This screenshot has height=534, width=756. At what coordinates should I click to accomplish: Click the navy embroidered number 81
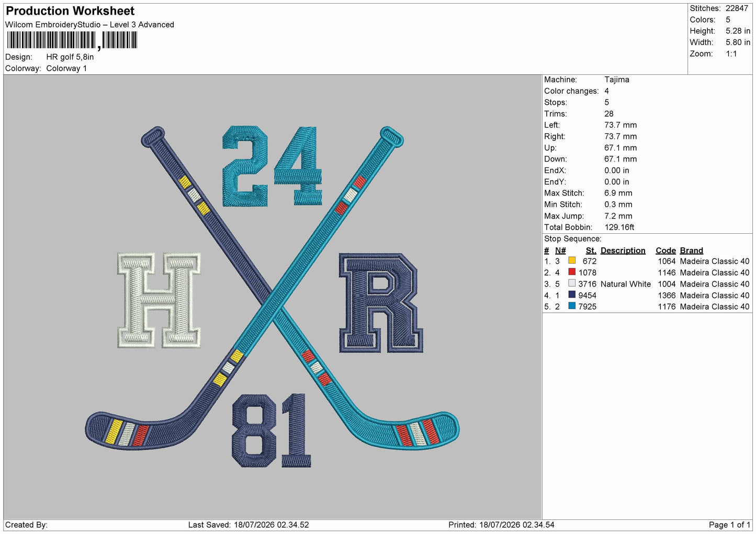[x=271, y=430]
